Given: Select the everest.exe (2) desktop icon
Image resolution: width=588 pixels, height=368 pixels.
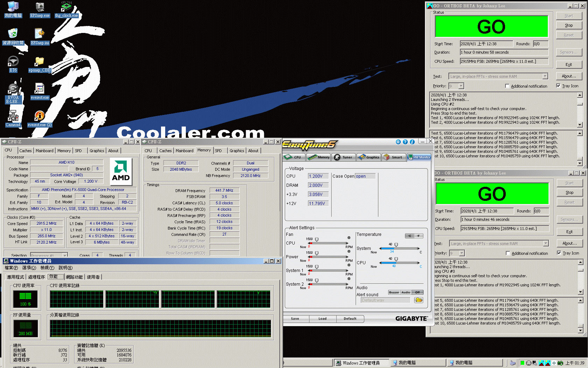Looking at the screenshot, I should coord(40,118).
